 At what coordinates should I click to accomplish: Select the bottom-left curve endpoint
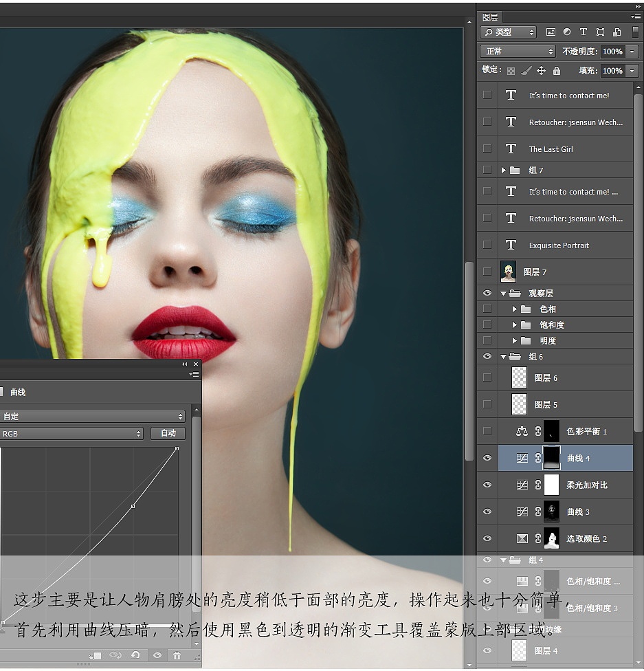pyautogui.click(x=3, y=623)
